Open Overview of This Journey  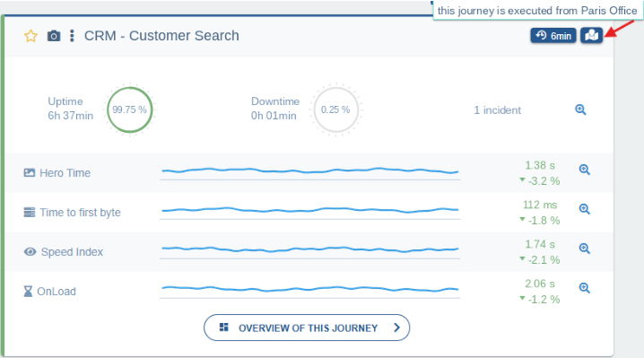[307, 327]
